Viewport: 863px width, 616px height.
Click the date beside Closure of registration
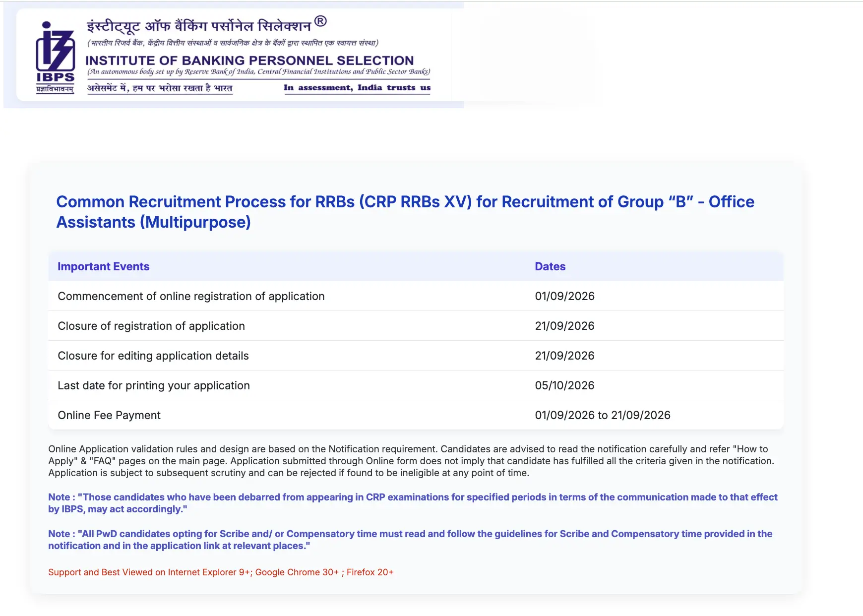click(564, 326)
